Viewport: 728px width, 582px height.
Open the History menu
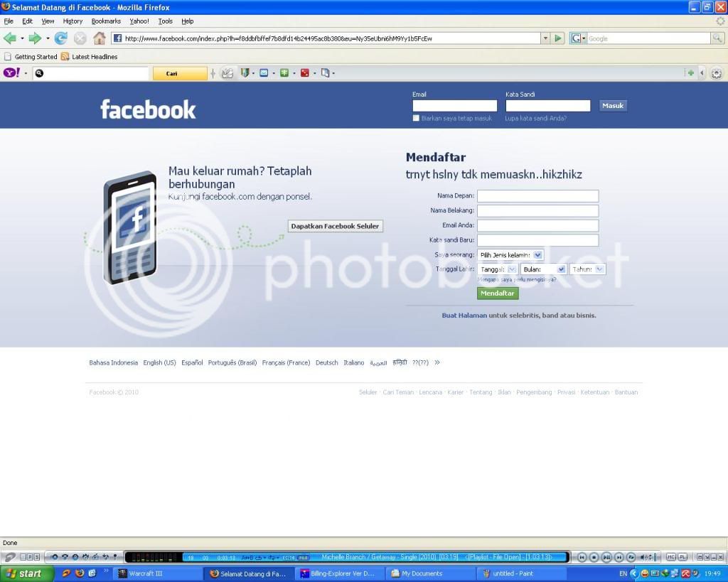coord(73,21)
